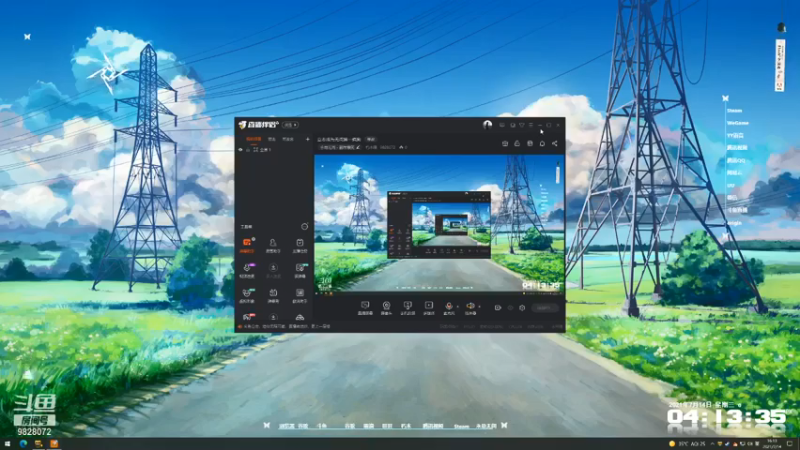The image size is (800, 450).
Task: Click the microphone icon in the bottom toolbar
Action: pyautogui.click(x=449, y=308)
